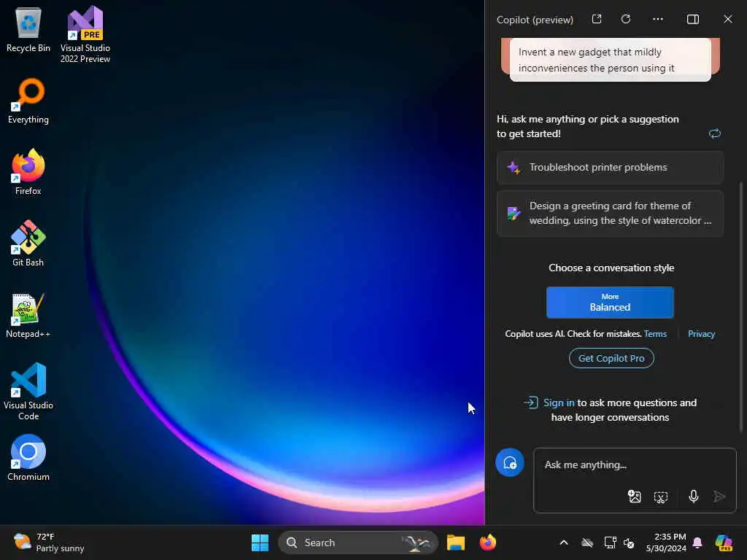Open Copilot more options menu
Image resolution: width=747 pixels, height=560 pixels.
point(658,19)
